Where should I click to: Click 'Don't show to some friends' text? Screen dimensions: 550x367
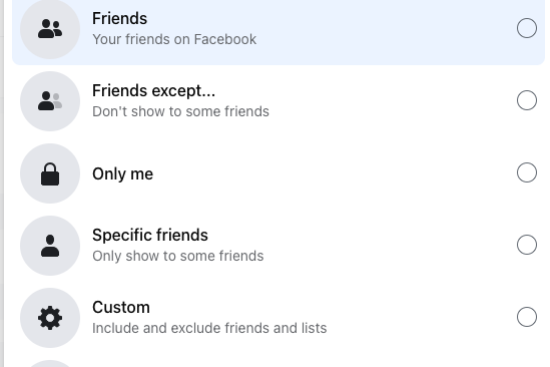181,112
